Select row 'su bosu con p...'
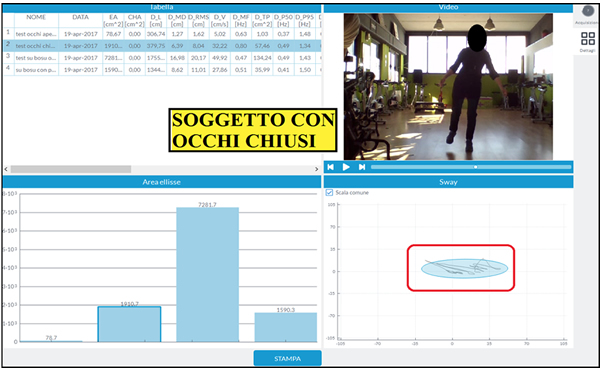Image resolution: width=600 pixels, height=370 pixels. [x=162, y=70]
